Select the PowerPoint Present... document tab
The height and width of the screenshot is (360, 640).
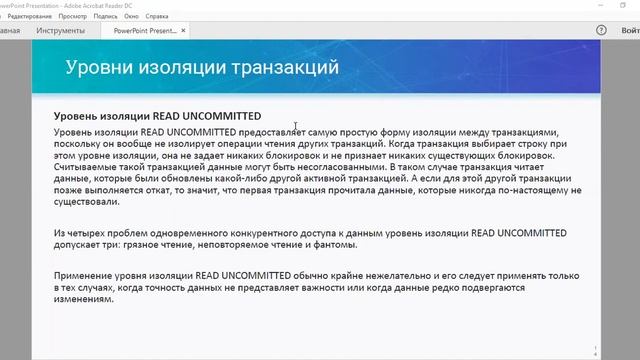145,31
